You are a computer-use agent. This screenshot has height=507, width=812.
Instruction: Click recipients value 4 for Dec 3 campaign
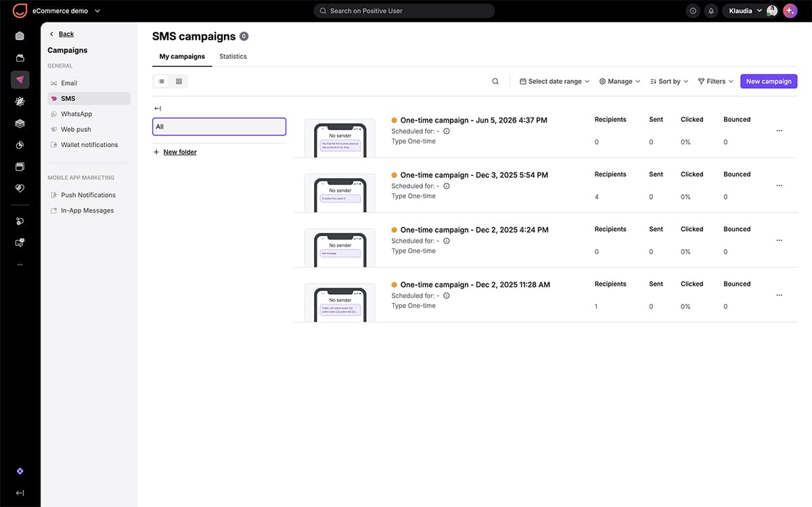coord(597,197)
